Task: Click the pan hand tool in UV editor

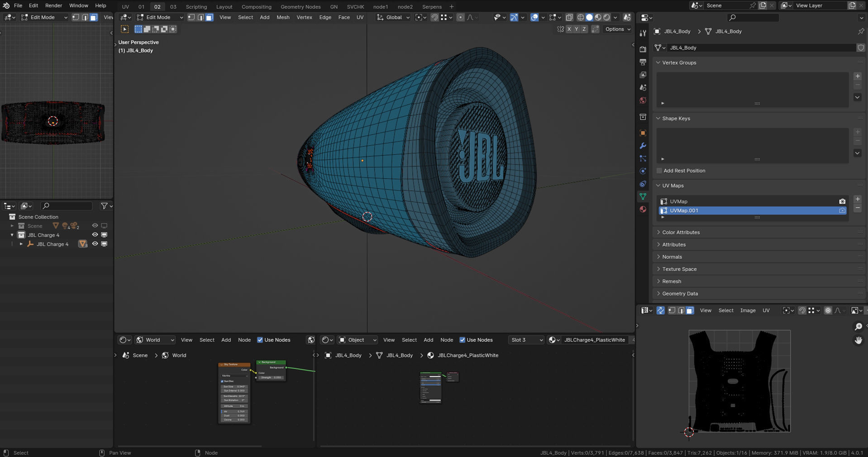Action: (x=858, y=340)
